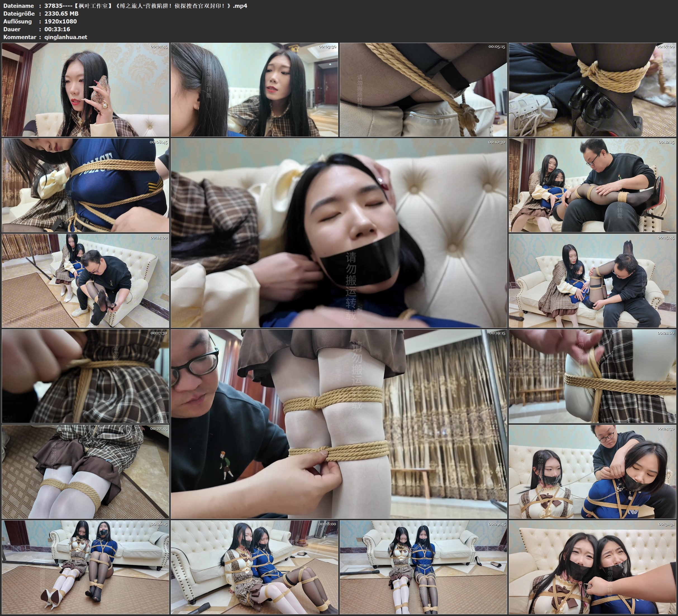Click the frame timestamped 00:07:00
The height and width of the screenshot is (616, 678).
(x=592, y=90)
